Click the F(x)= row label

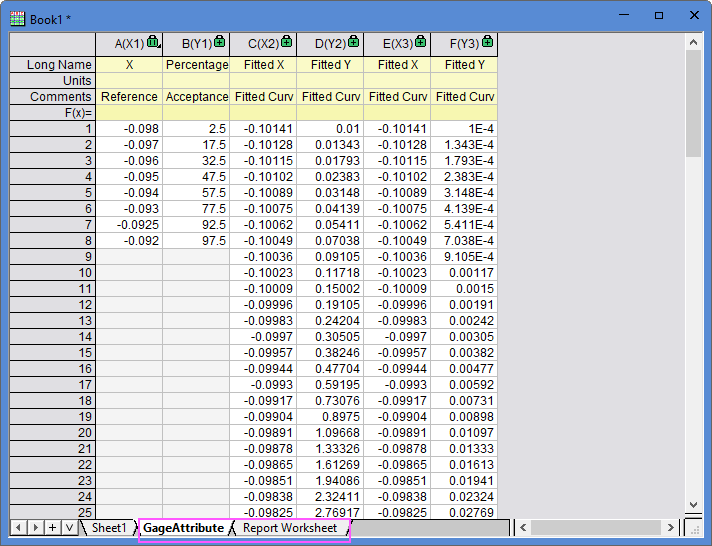52,112
